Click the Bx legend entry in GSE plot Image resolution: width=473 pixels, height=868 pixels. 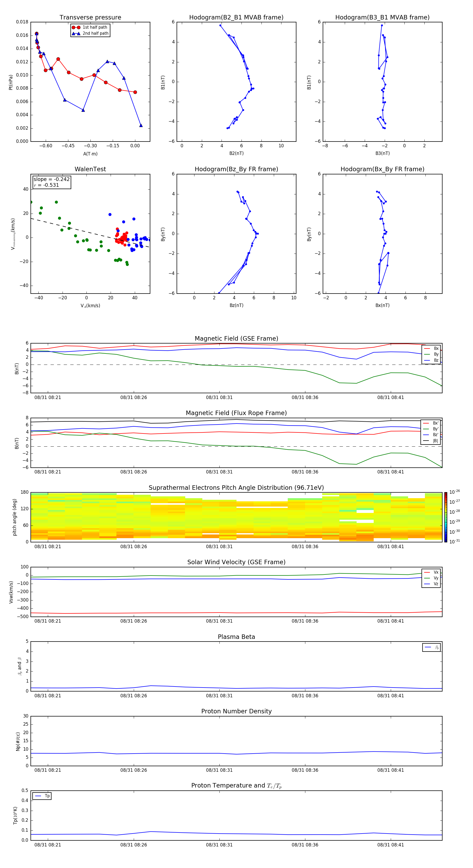[431, 349]
